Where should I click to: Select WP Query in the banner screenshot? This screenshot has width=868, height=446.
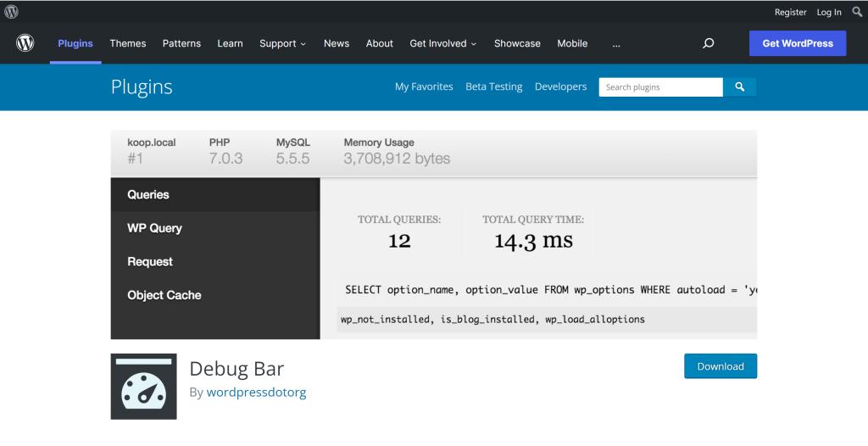(215, 228)
